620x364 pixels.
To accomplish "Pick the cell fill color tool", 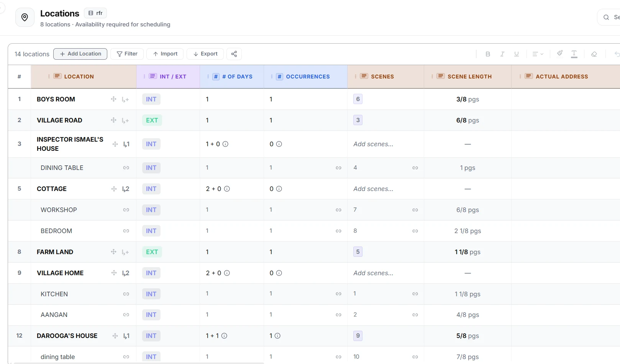I will tap(560, 54).
